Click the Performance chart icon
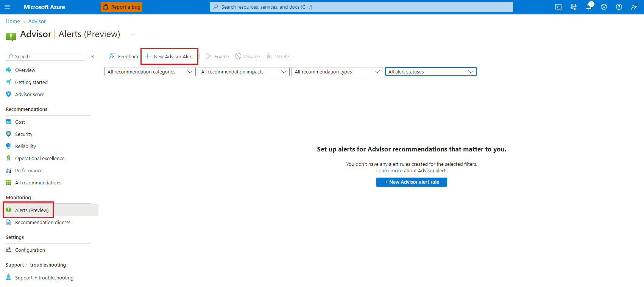Image resolution: width=644 pixels, height=287 pixels. (9, 170)
